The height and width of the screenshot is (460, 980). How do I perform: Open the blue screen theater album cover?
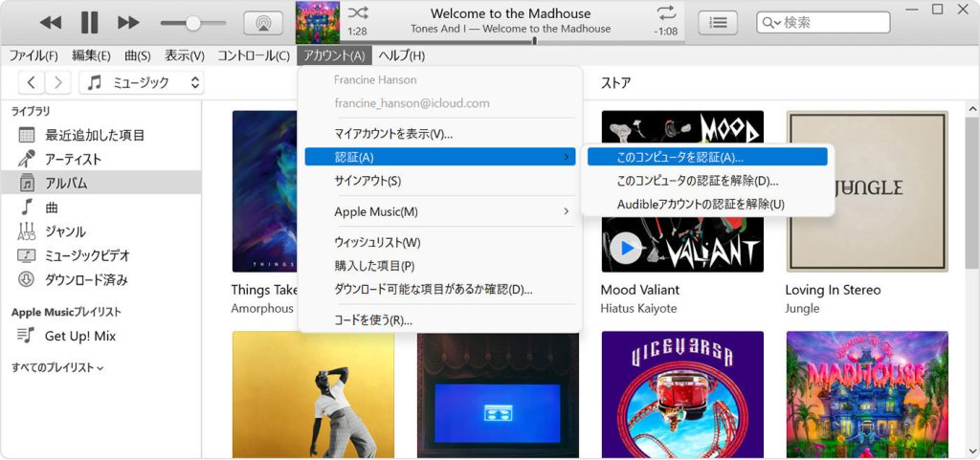498,396
